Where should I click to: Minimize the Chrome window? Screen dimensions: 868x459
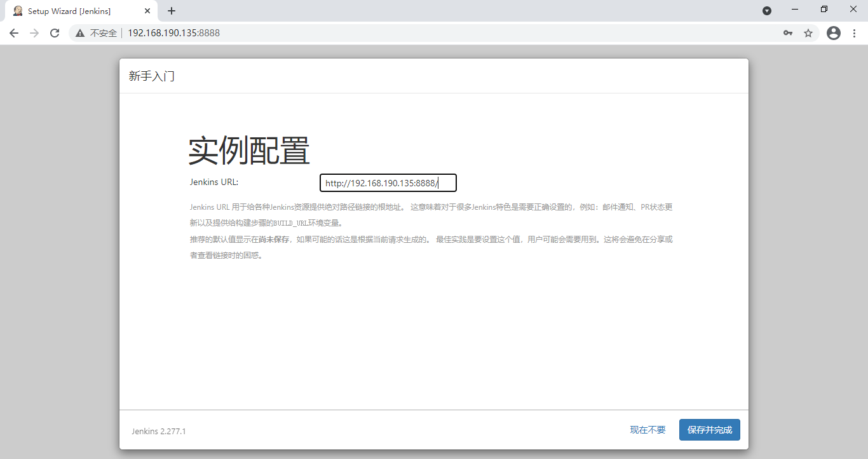pyautogui.click(x=795, y=10)
